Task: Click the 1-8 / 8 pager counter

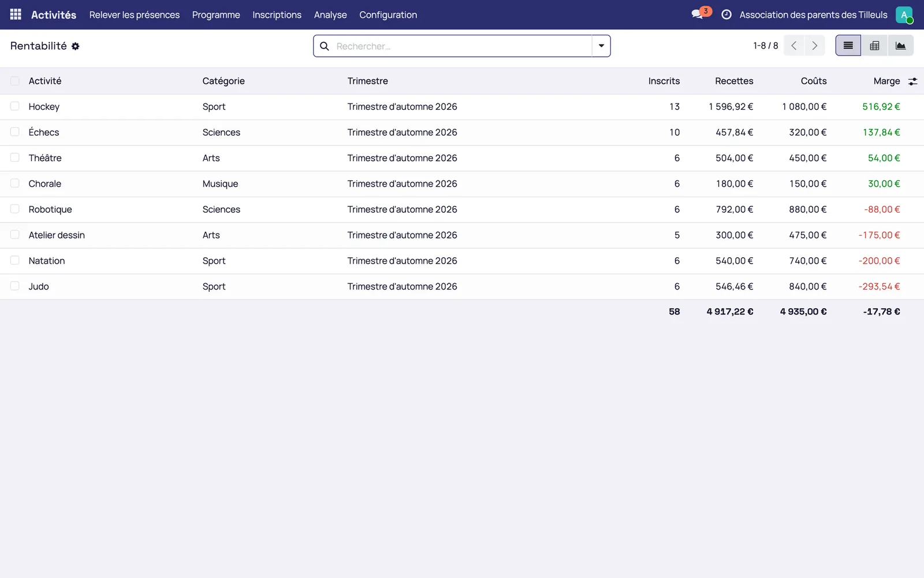Action: (x=765, y=46)
